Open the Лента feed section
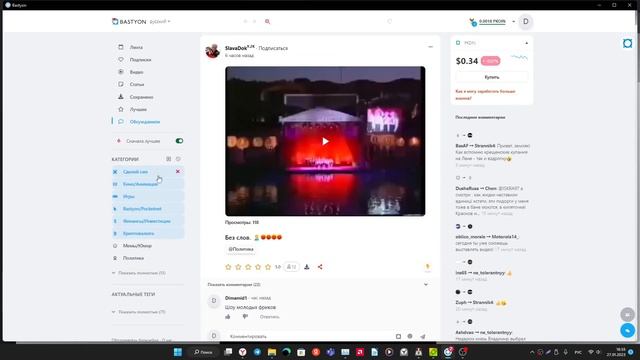 pyautogui.click(x=136, y=47)
